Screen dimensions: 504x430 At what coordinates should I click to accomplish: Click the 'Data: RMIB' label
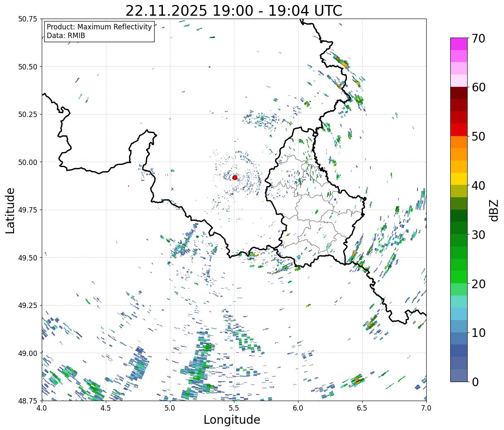click(66, 36)
